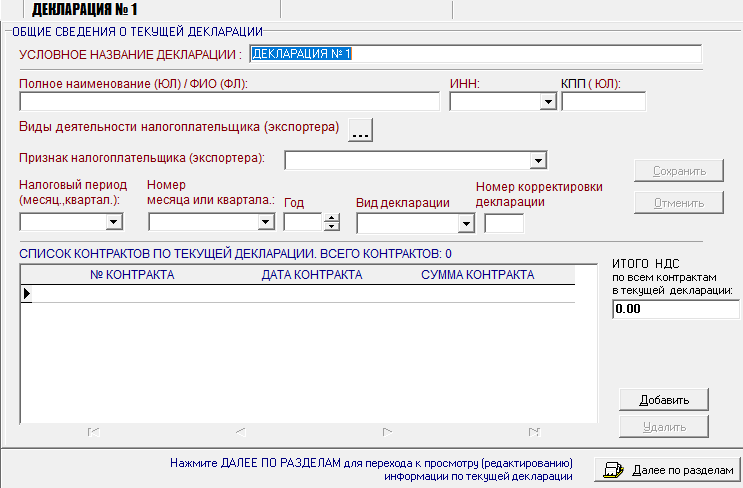Viewport: 743px width, 488px height.
Task: Open the Вид декларации dropdown
Action: tap(465, 223)
